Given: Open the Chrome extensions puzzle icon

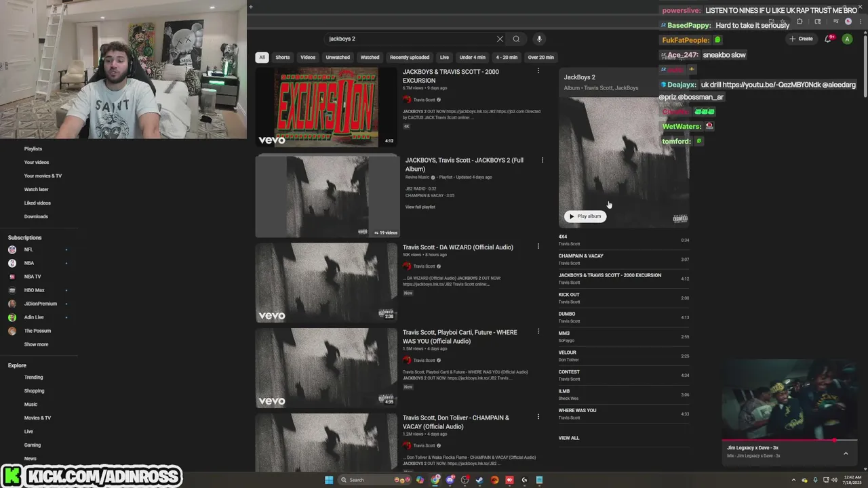Looking at the screenshot, I should [x=800, y=21].
